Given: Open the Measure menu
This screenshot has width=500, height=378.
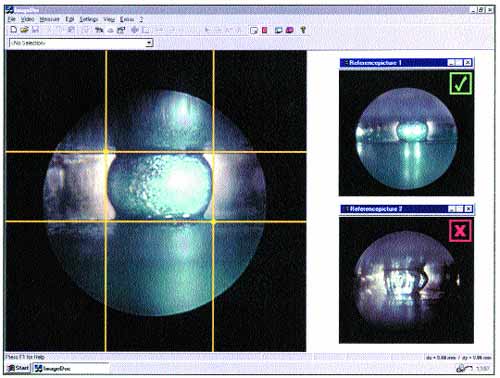Looking at the screenshot, I should (49, 19).
